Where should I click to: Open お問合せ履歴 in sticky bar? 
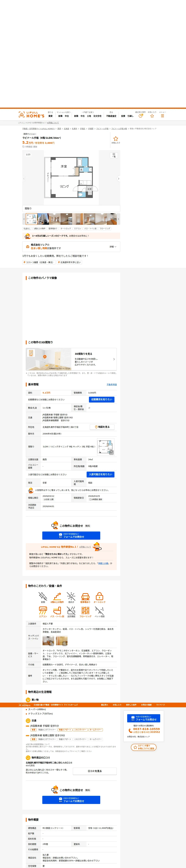pos(146,705)
